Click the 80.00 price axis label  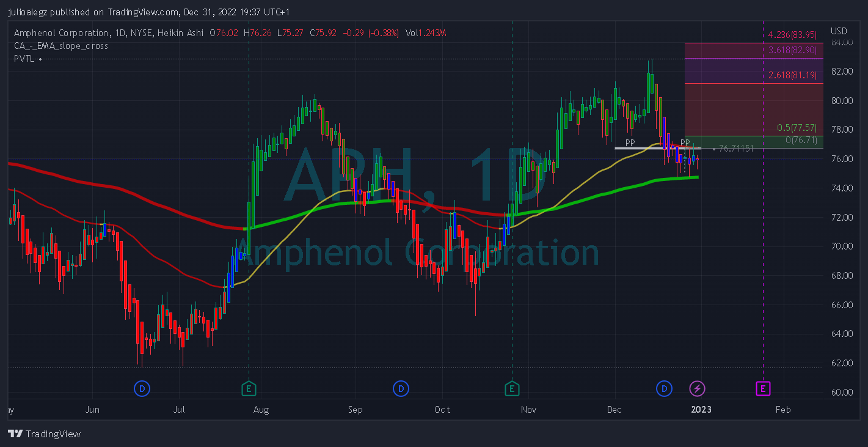(x=841, y=100)
